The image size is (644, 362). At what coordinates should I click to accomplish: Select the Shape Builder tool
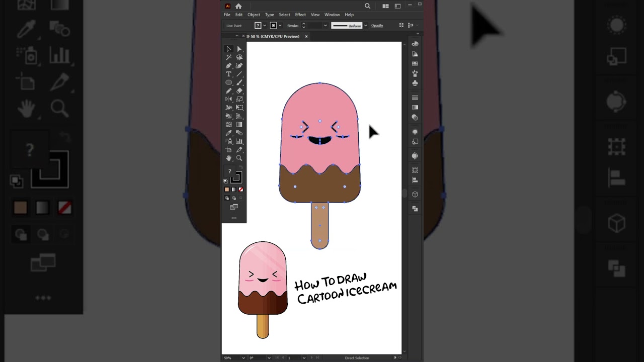click(228, 116)
